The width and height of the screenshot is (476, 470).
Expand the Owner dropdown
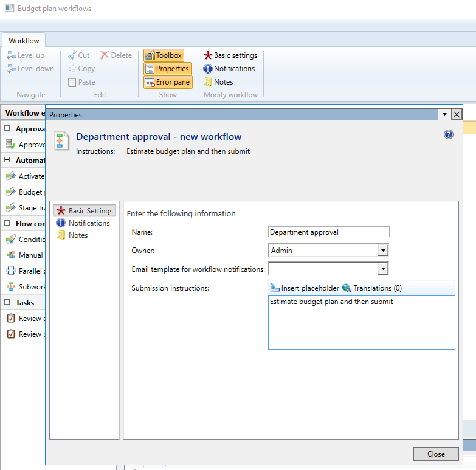pyautogui.click(x=382, y=250)
